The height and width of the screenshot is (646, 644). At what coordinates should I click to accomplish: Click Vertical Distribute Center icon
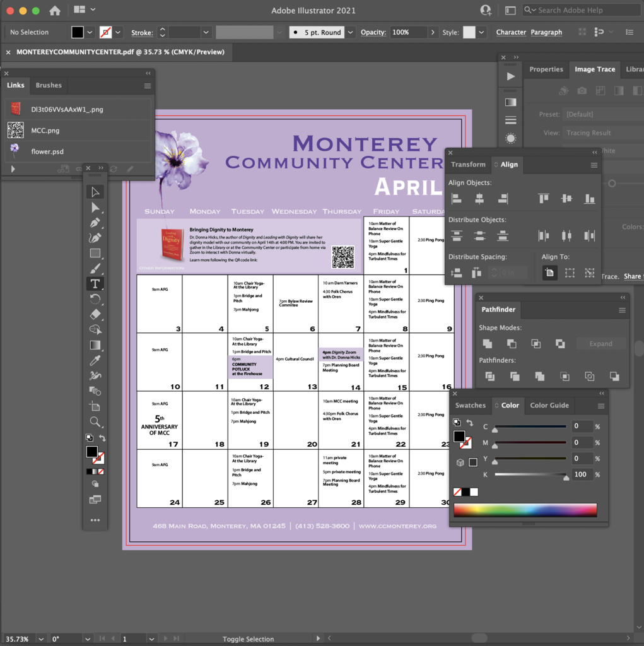pos(479,236)
